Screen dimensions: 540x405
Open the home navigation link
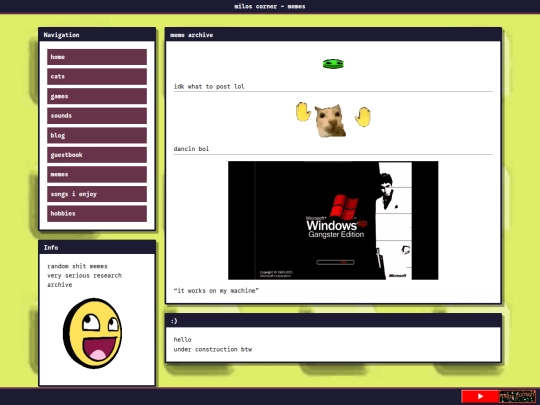click(97, 57)
